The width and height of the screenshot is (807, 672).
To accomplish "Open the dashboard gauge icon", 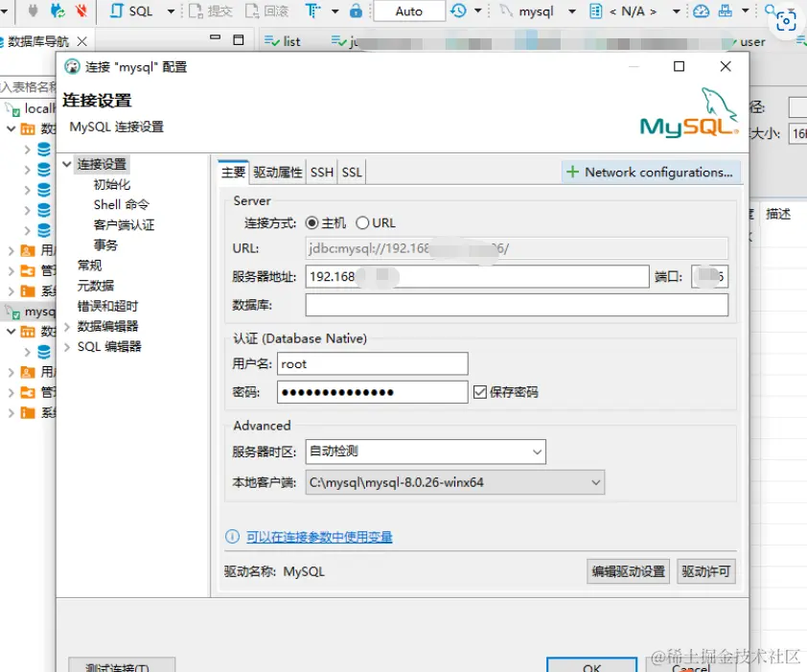I will pos(701,11).
